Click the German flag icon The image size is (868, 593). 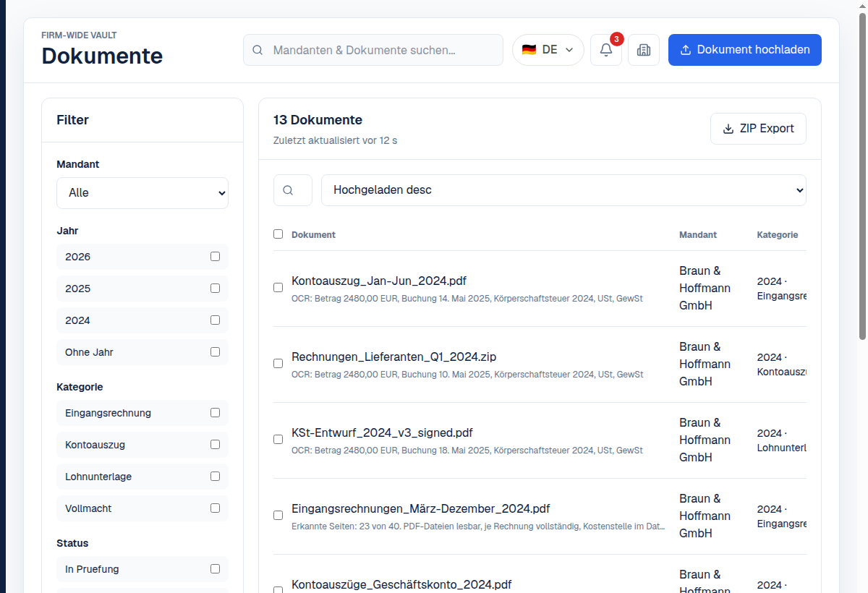[x=529, y=50]
